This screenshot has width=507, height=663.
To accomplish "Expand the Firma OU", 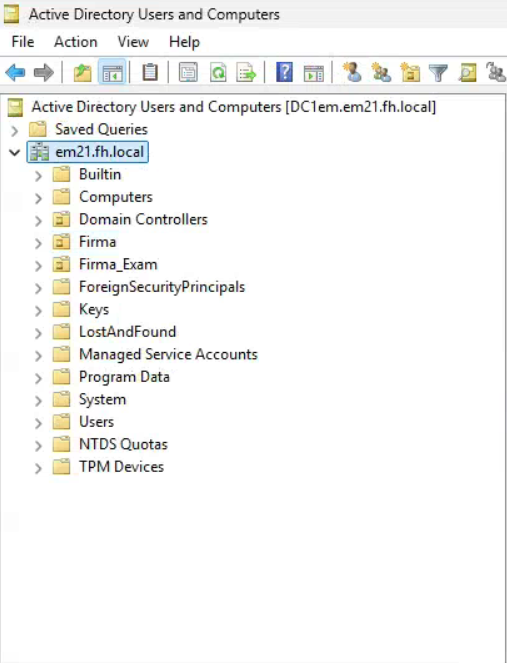I will (38, 243).
